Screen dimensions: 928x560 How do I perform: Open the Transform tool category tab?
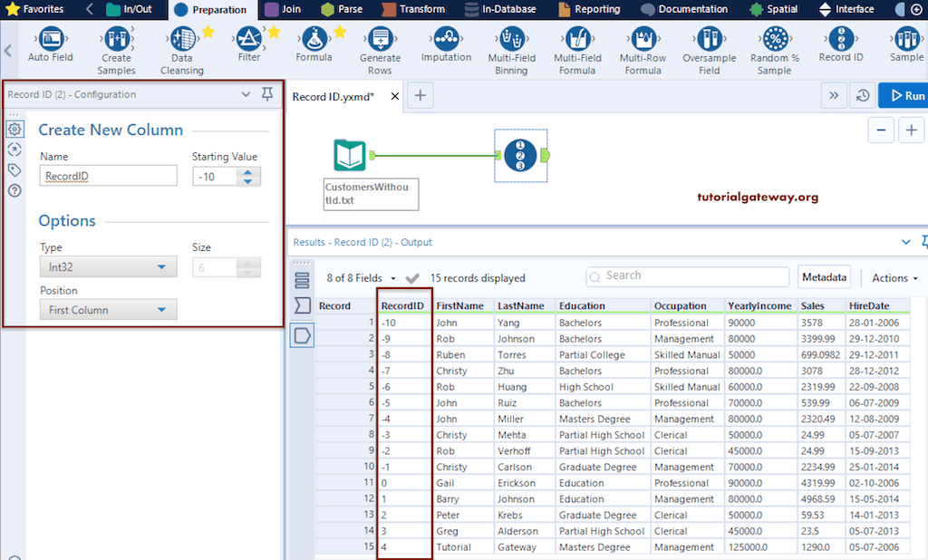[x=412, y=9]
